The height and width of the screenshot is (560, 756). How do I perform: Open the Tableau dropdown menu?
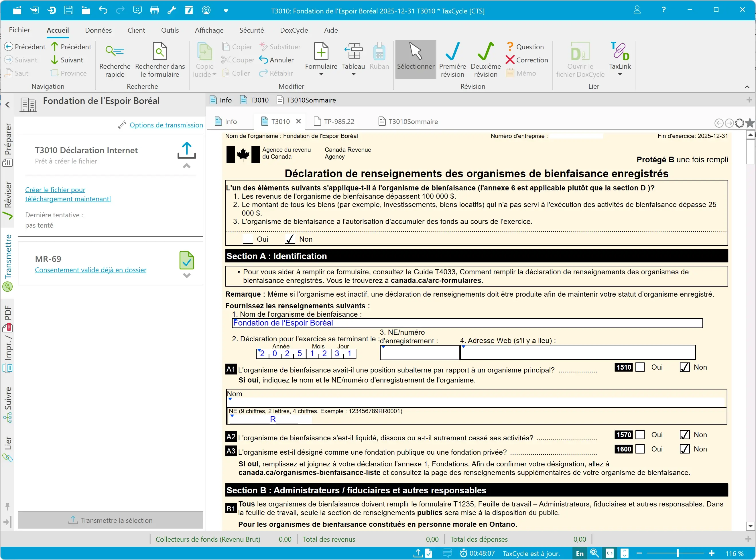tap(353, 74)
